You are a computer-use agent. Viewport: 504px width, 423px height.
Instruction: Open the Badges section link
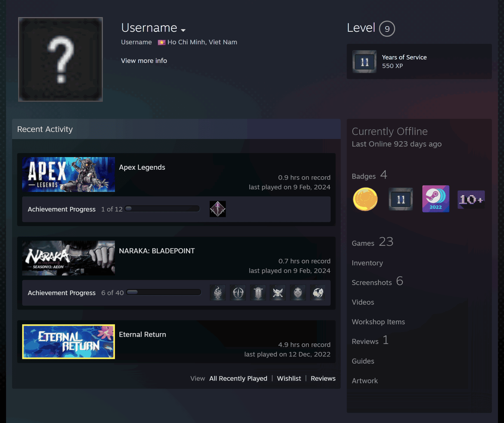(370, 175)
